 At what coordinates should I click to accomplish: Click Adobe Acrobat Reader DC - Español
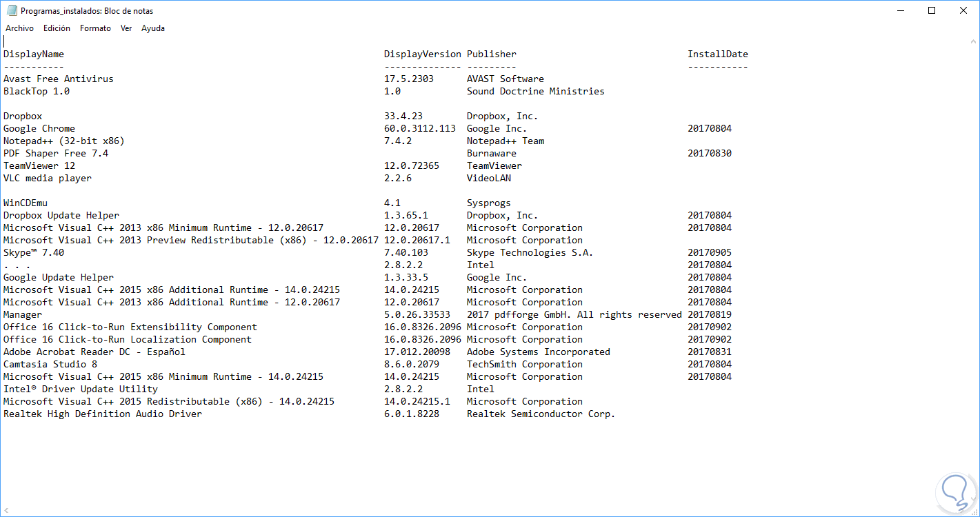[x=94, y=352]
